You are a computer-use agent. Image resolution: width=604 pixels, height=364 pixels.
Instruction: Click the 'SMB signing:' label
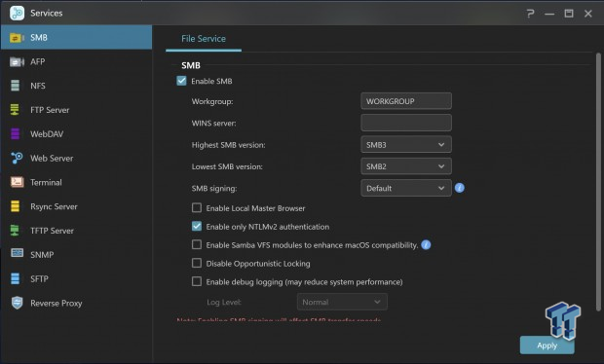(x=214, y=188)
